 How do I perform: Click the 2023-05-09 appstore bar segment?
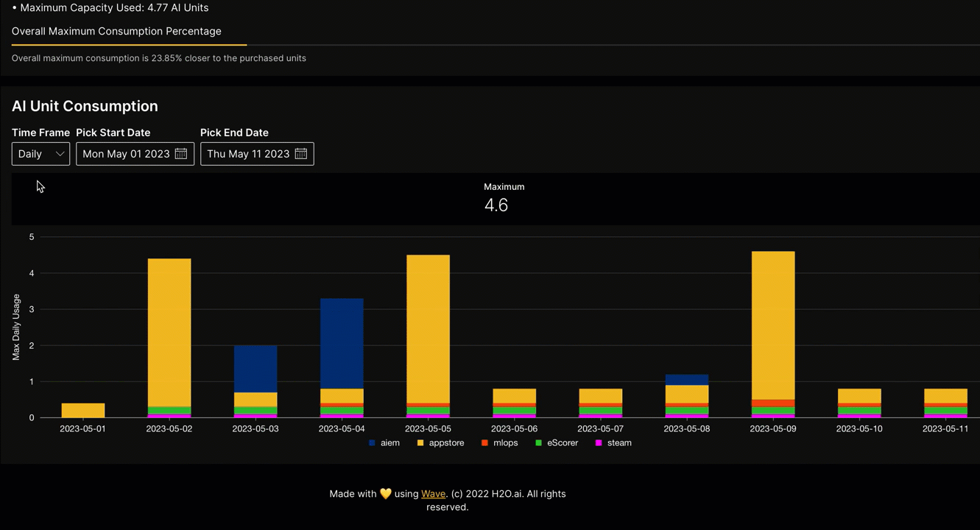click(x=773, y=324)
